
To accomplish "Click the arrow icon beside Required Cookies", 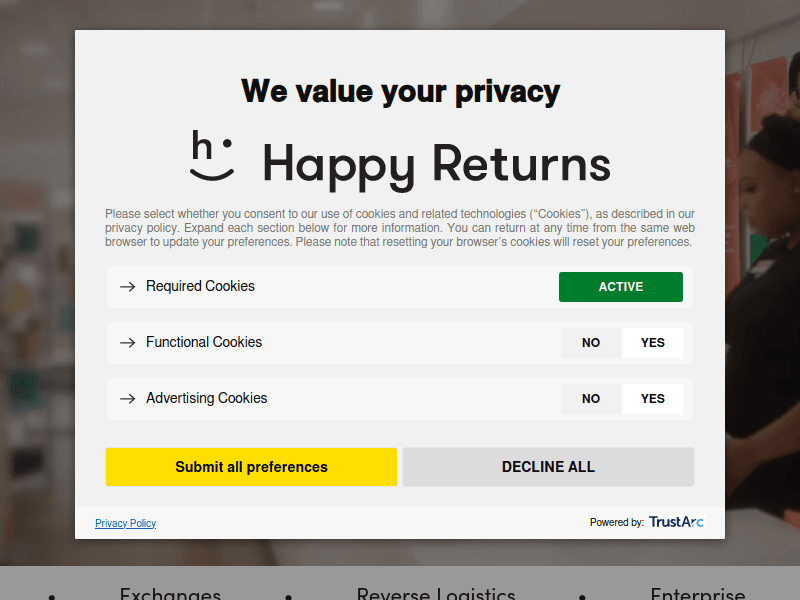I will tap(127, 287).
